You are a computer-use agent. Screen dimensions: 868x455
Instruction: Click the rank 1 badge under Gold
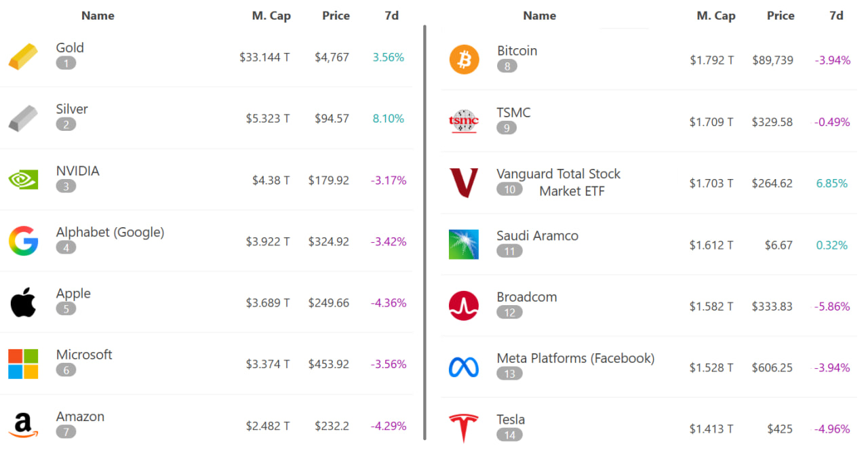[x=66, y=63]
